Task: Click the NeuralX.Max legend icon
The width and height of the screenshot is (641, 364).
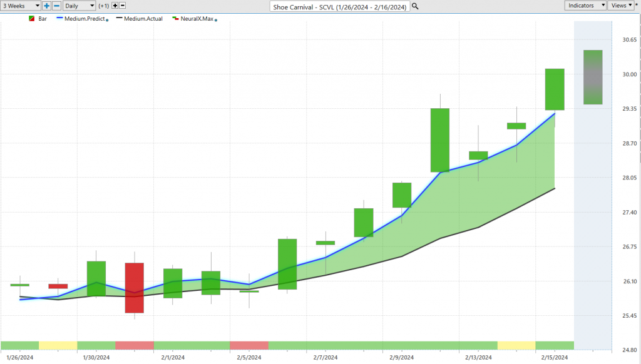Action: click(175, 18)
